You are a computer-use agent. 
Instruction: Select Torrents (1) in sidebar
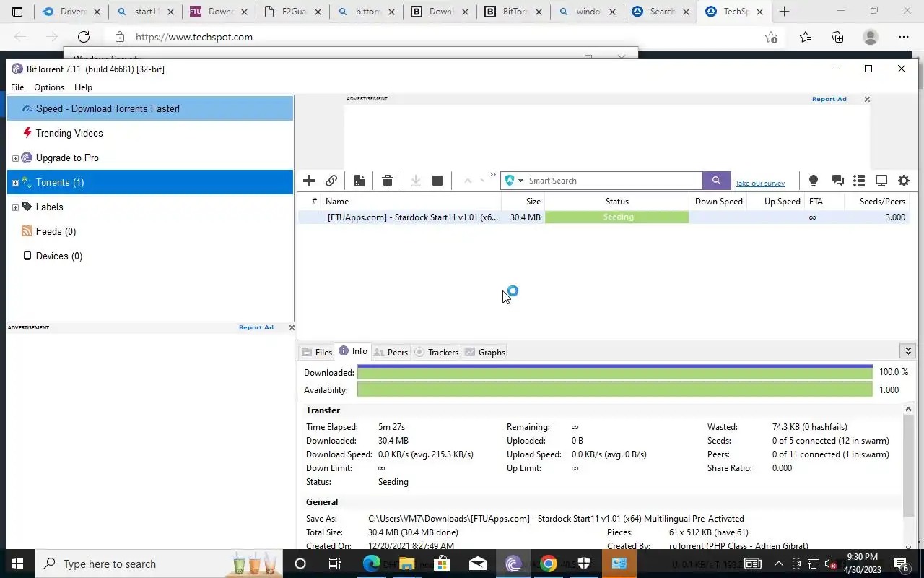click(x=150, y=182)
